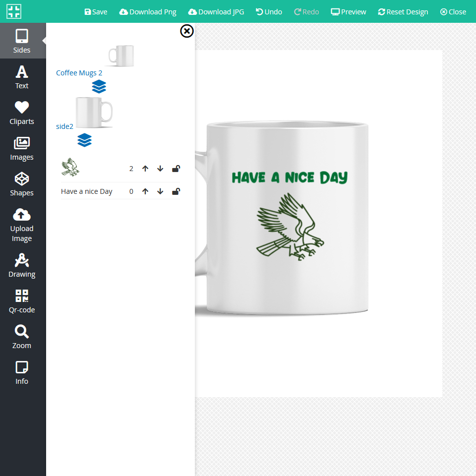This screenshot has width=476, height=476.
Task: Open the Text tool in sidebar
Action: [22, 77]
